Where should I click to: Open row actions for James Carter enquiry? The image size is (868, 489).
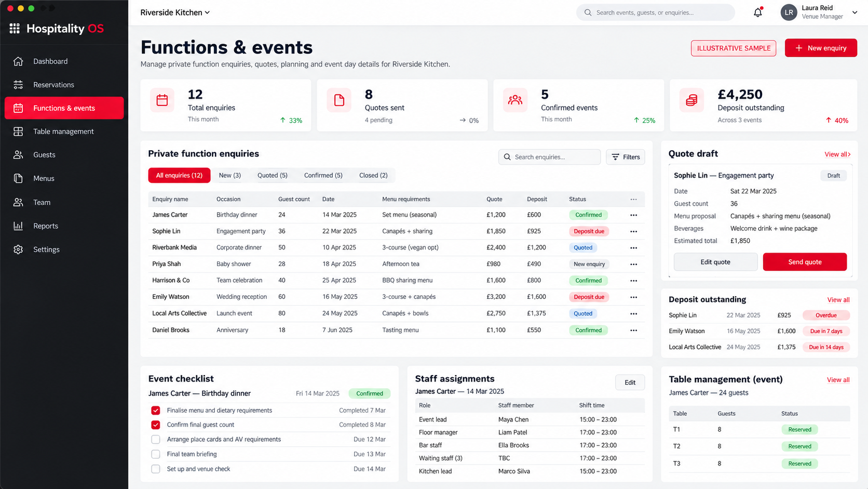click(633, 215)
